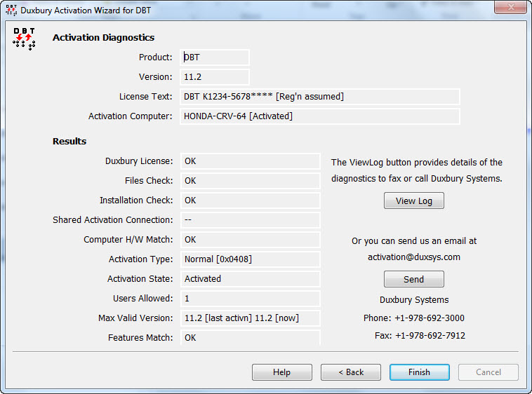The width and height of the screenshot is (532, 394).
Task: Select the Duxbury License result field
Action: pos(251,161)
